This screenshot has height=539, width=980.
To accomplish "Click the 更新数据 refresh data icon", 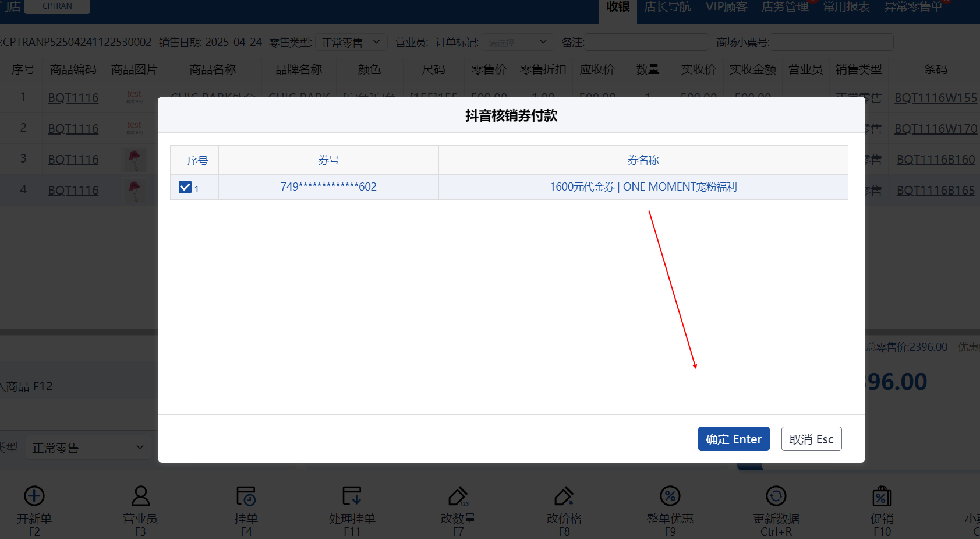I will click(x=776, y=496).
